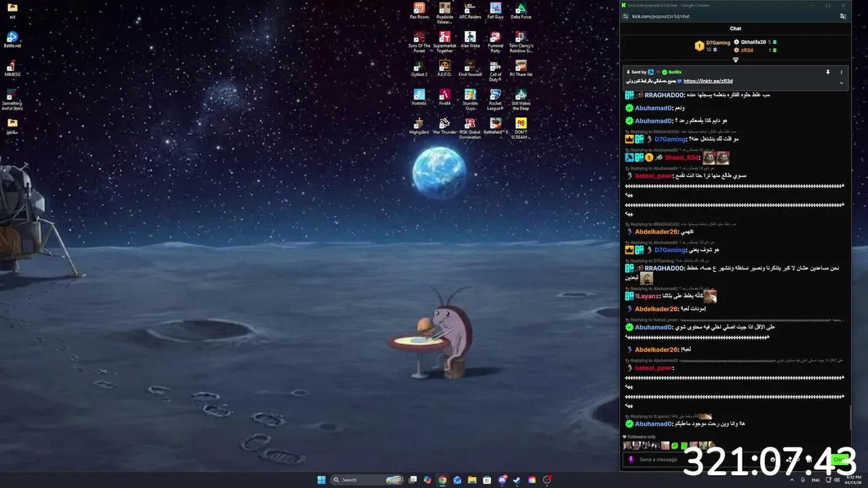
Task: Open the Find Yourself desktop icon
Action: pos(470,68)
